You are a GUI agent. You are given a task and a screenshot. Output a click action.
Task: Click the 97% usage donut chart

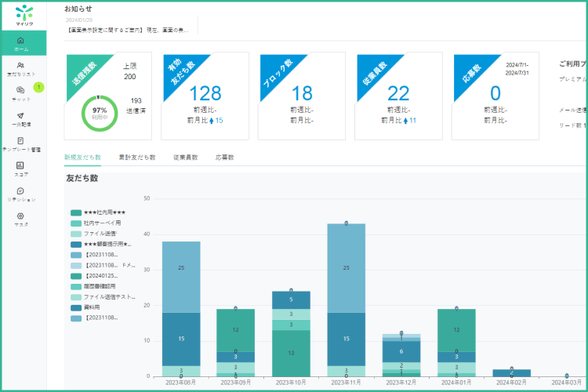(x=100, y=114)
